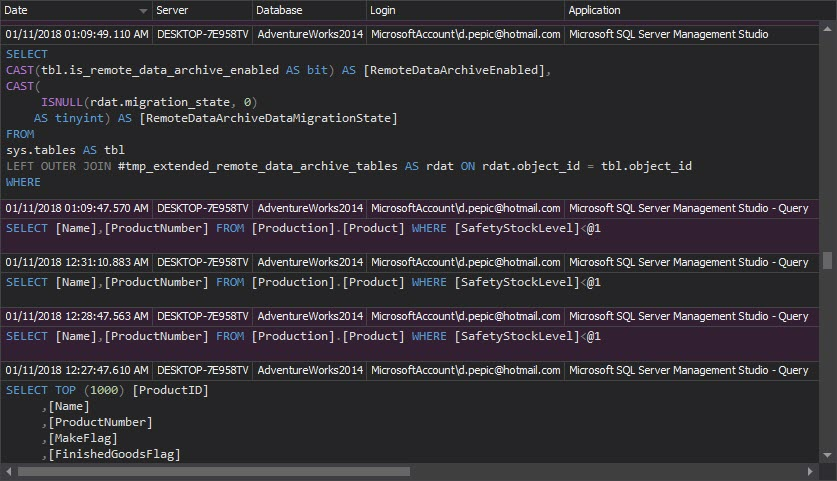This screenshot has height=481, width=837.
Task: Click the horizontal scrollbar thumb
Action: click(214, 471)
